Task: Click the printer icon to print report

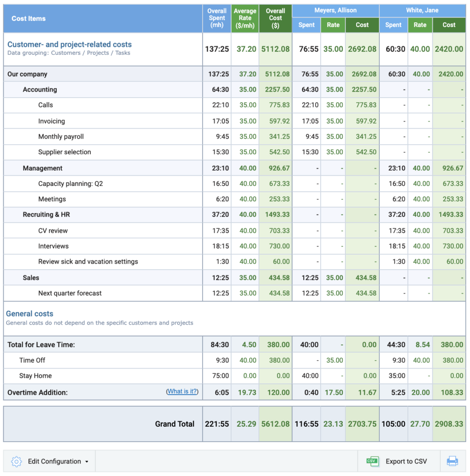Action: 451,461
